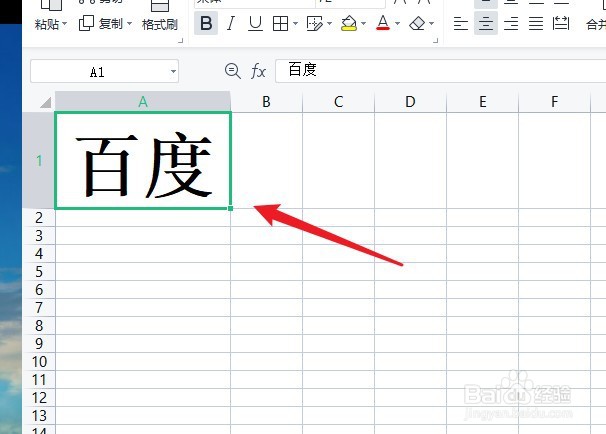Image resolution: width=606 pixels, height=434 pixels.
Task: Toggle center horizontal alignment
Action: click(486, 24)
